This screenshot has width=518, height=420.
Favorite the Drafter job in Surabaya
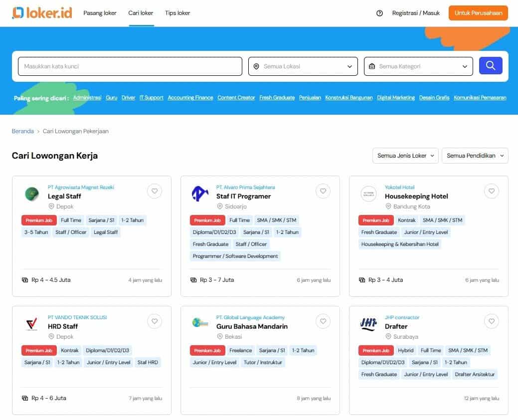[492, 321]
